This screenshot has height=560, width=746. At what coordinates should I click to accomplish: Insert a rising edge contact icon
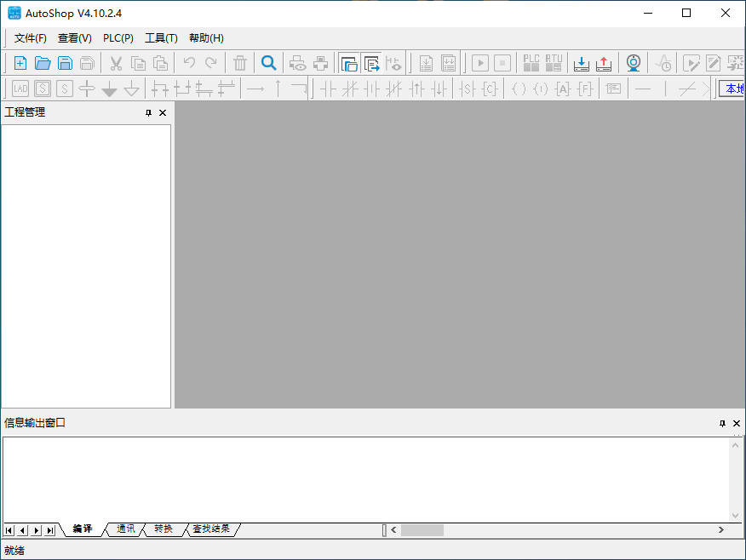[416, 89]
